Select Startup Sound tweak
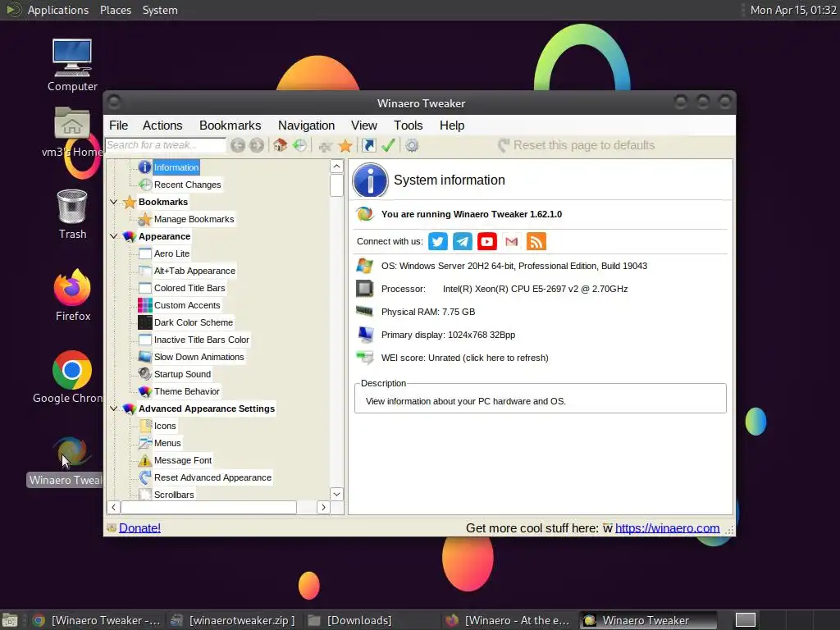The height and width of the screenshot is (630, 840). 182,374
